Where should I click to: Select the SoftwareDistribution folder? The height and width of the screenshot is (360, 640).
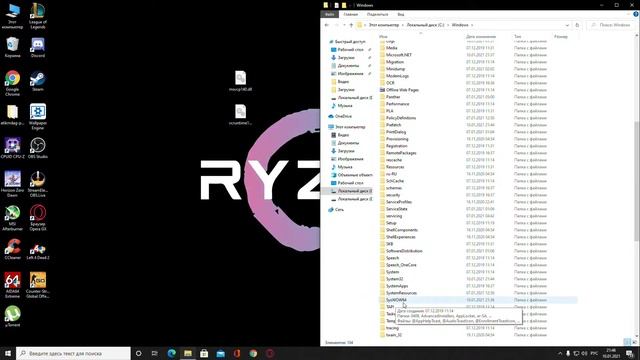point(404,251)
